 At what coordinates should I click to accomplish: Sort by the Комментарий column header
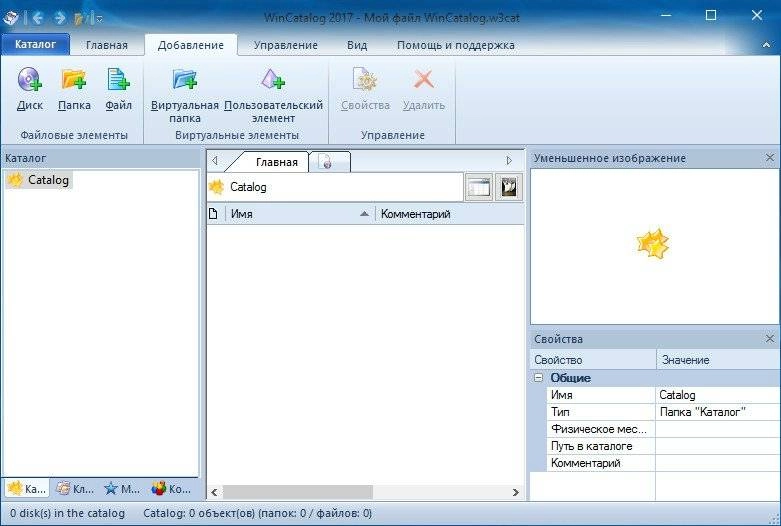[x=449, y=214]
